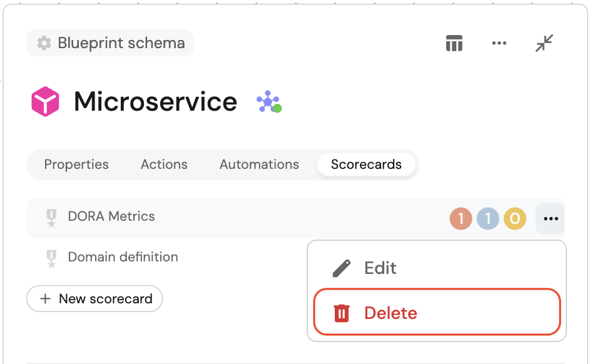The height and width of the screenshot is (364, 592).
Task: Click the pencil icon in the Edit entry
Action: pos(341,268)
